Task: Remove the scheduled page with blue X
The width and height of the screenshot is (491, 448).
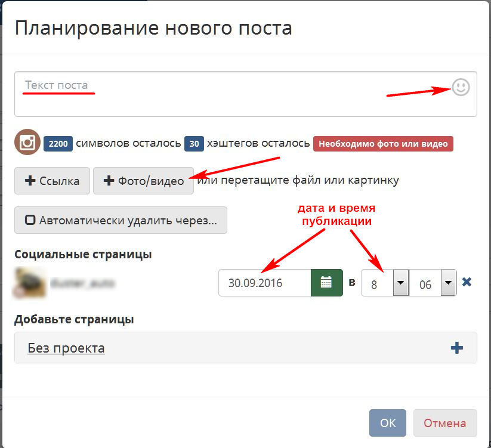Action: [467, 282]
